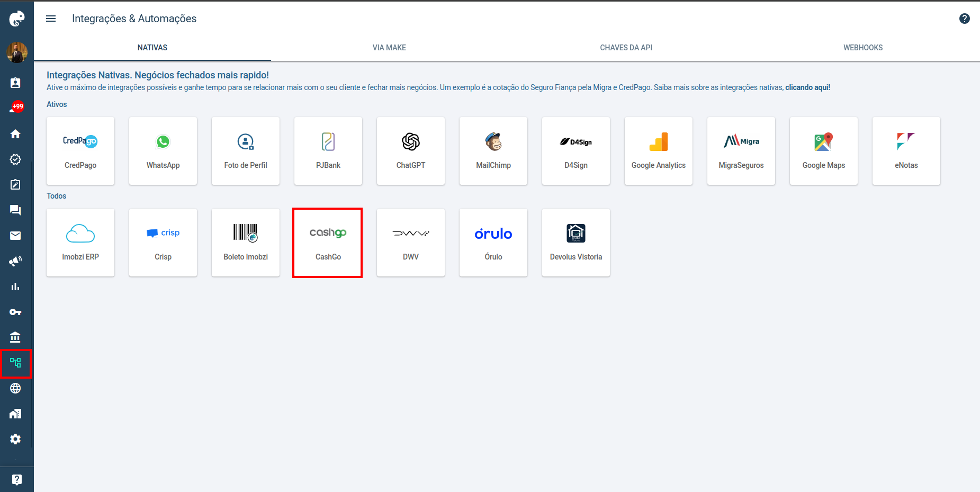Image resolution: width=980 pixels, height=492 pixels.
Task: Go to the home sidebar icon
Action: tap(15, 134)
